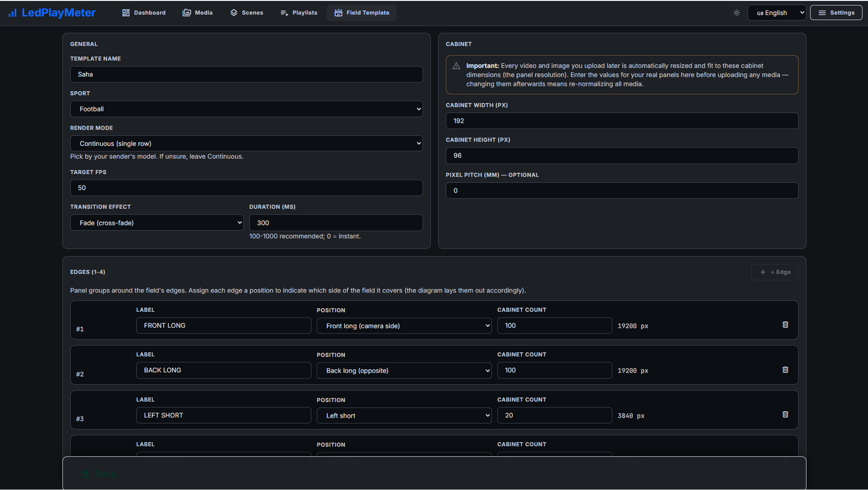This screenshot has height=490, width=868.
Task: Edit the Cabinet Height input field
Action: 622,155
